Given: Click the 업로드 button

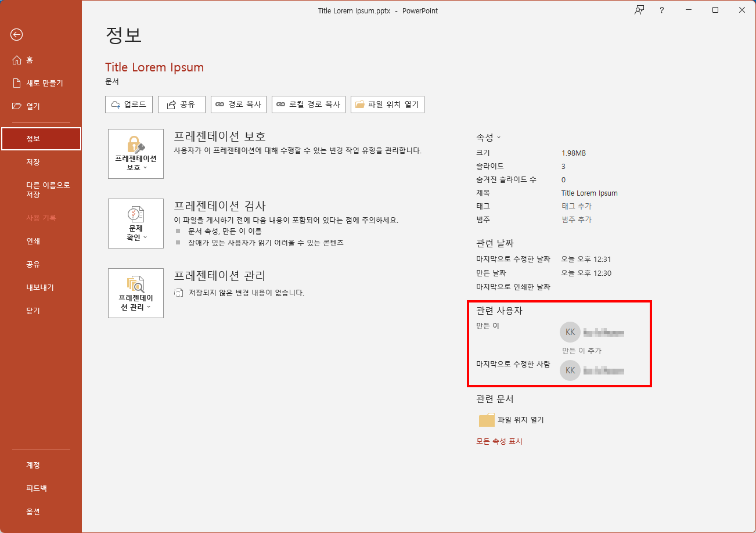Looking at the screenshot, I should (x=129, y=105).
